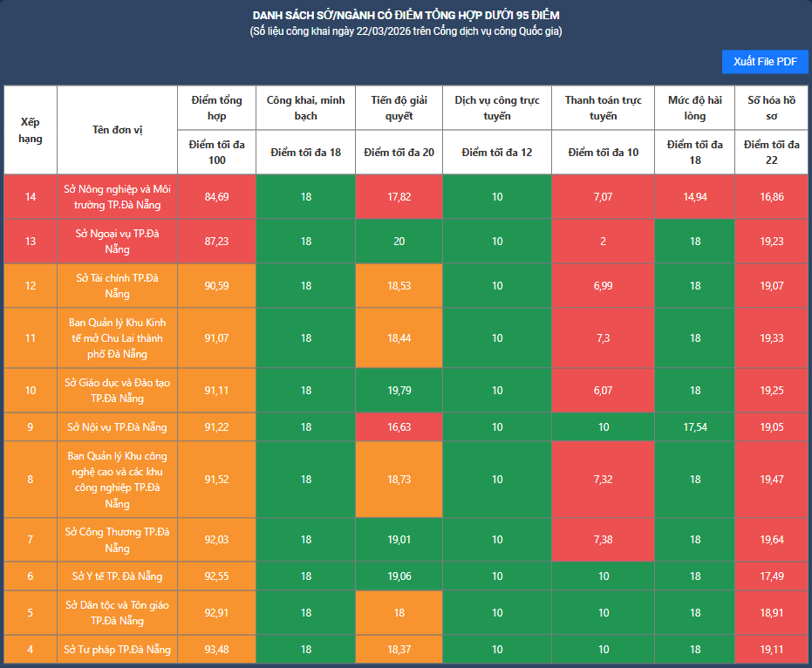Click the progress score 19,79 cell

[399, 391]
